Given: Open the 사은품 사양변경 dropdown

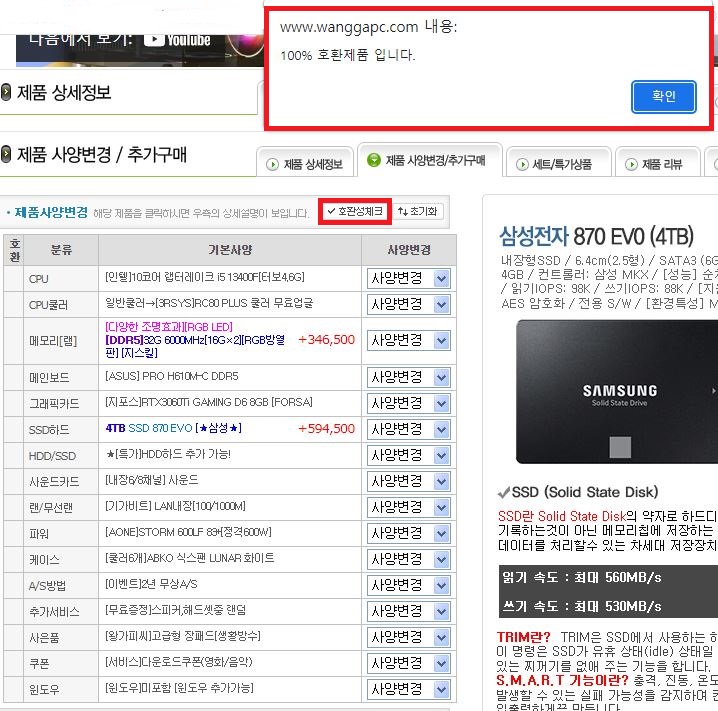Looking at the screenshot, I should point(408,637).
